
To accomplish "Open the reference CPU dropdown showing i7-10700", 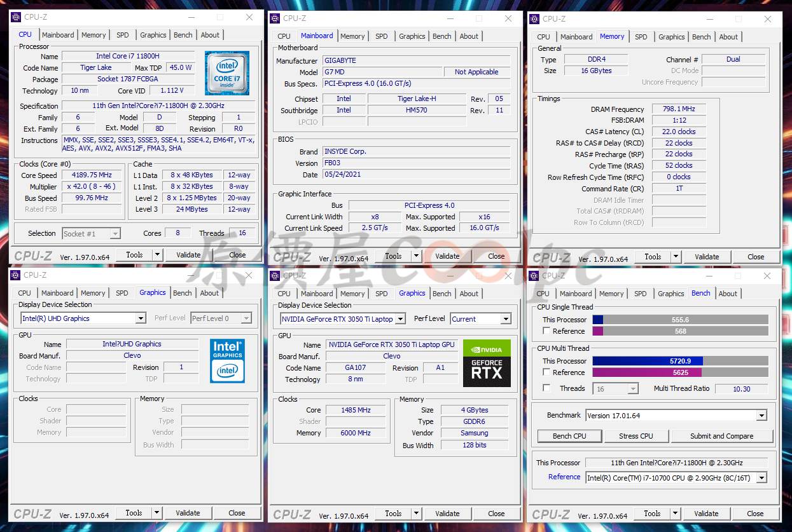I will tap(761, 478).
